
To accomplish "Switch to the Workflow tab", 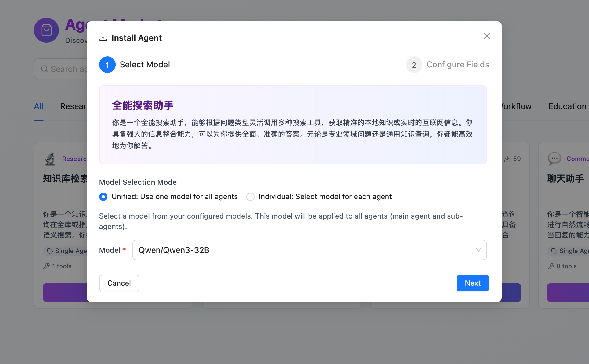I will [x=516, y=106].
